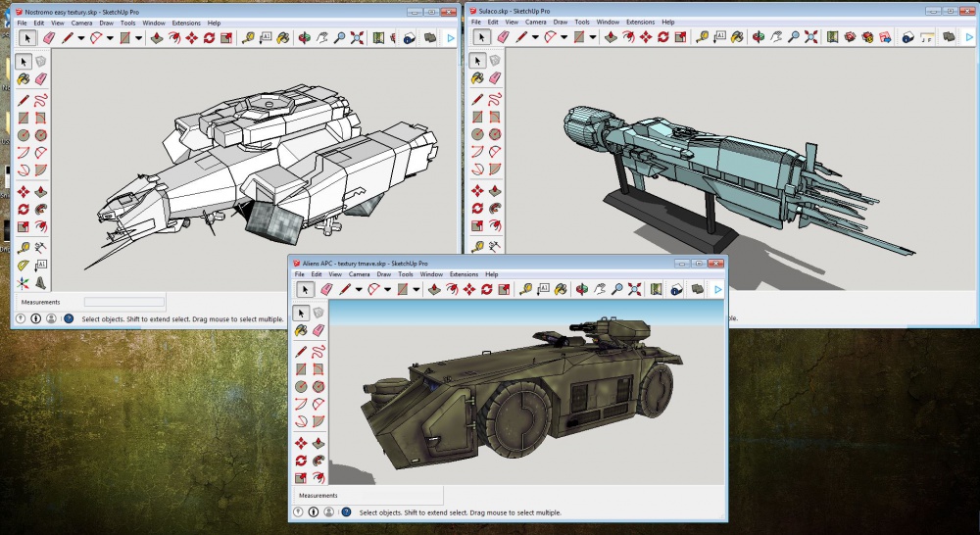Open the Camera menu in Nostromo window
Viewport: 980px width, 535px height.
click(81, 24)
